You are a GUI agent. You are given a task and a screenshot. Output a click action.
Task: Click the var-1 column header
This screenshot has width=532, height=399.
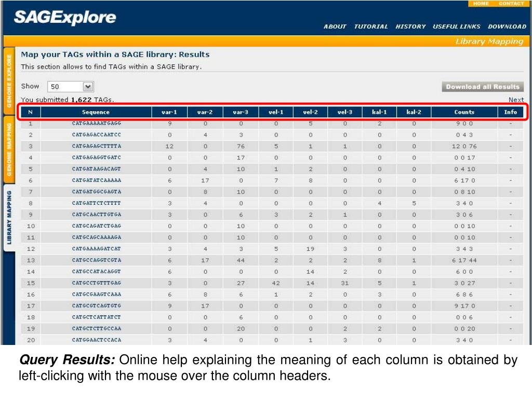tap(169, 112)
